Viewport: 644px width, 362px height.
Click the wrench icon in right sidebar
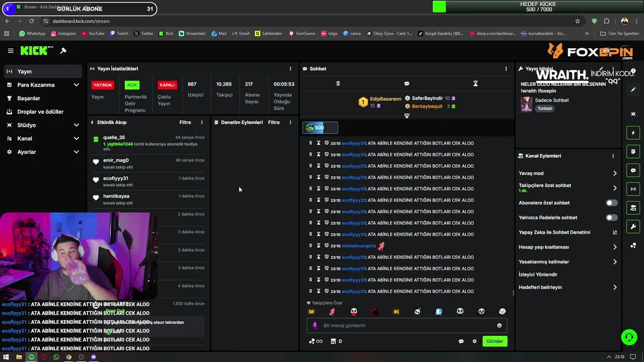click(633, 227)
